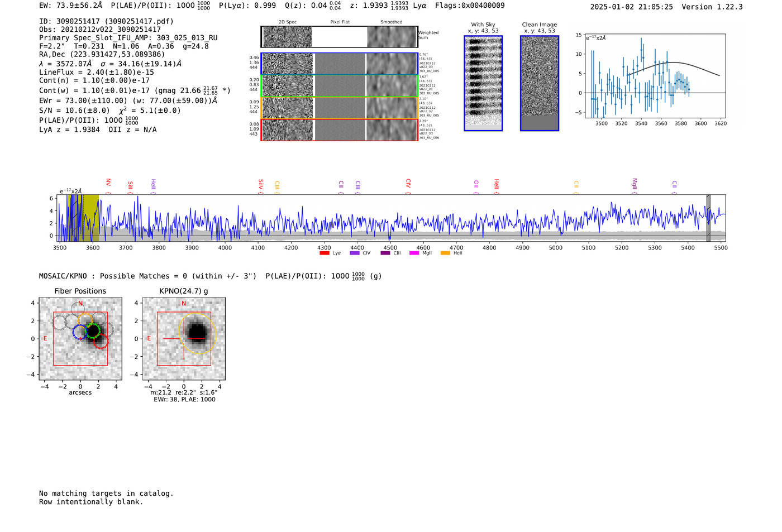
Task: Click the yellow aperture circle in KPNO image
Action: coord(197,333)
